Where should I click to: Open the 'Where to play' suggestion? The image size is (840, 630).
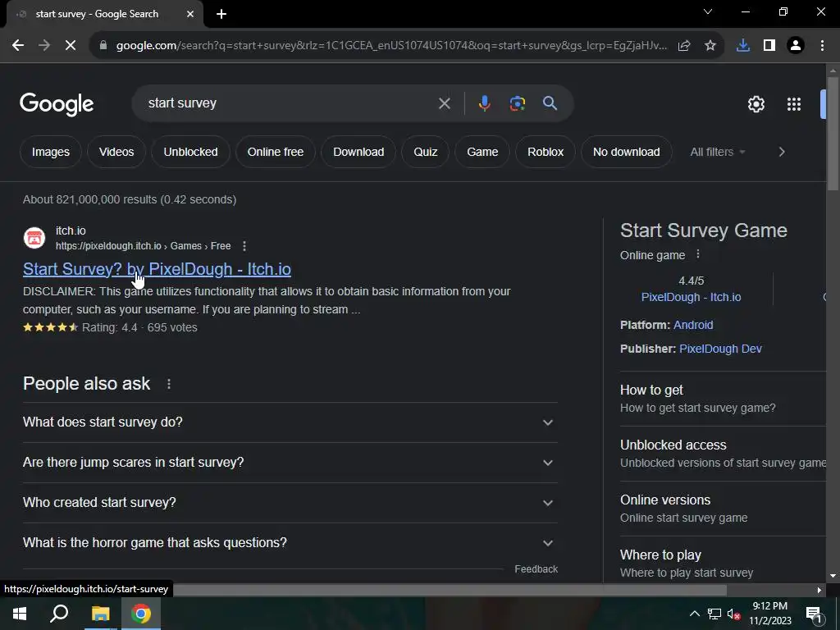point(723,563)
